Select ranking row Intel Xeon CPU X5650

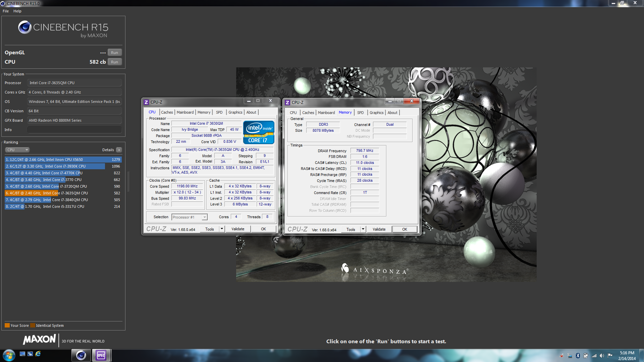click(63, 160)
